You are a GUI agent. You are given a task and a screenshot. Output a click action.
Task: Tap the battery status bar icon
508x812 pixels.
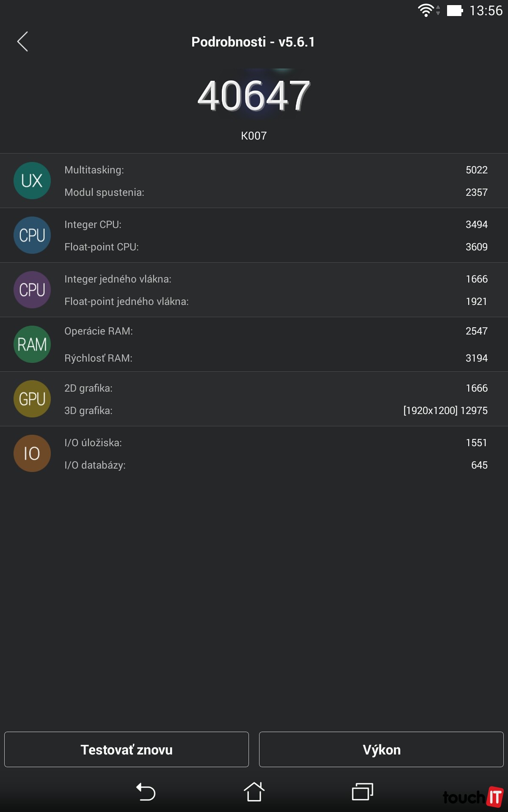[x=455, y=10]
